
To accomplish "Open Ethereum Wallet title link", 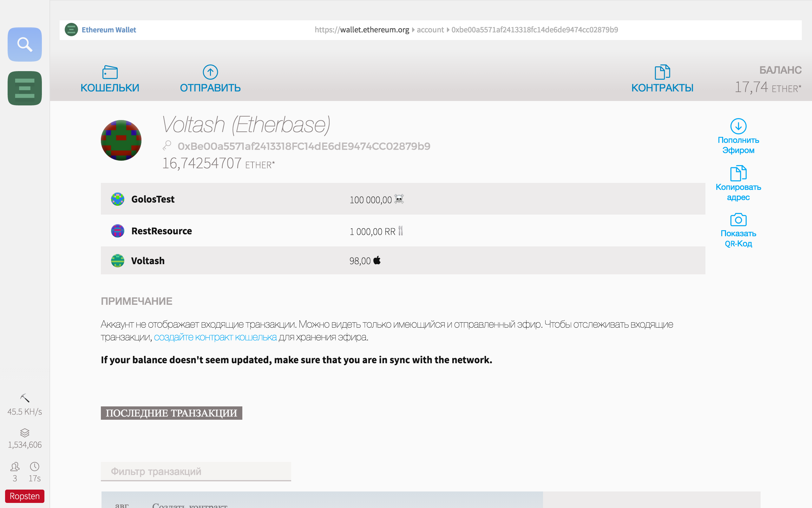I will pyautogui.click(x=109, y=30).
